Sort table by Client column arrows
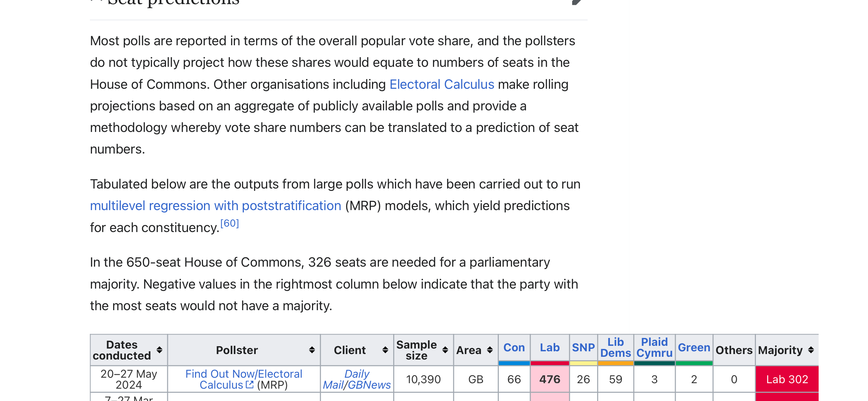The height and width of the screenshot is (401, 868). pyautogui.click(x=385, y=350)
